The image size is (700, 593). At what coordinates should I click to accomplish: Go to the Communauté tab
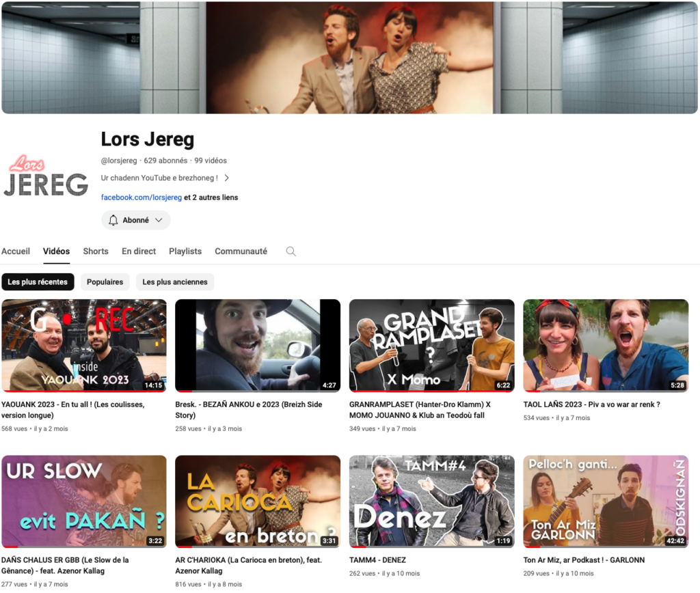tap(241, 251)
